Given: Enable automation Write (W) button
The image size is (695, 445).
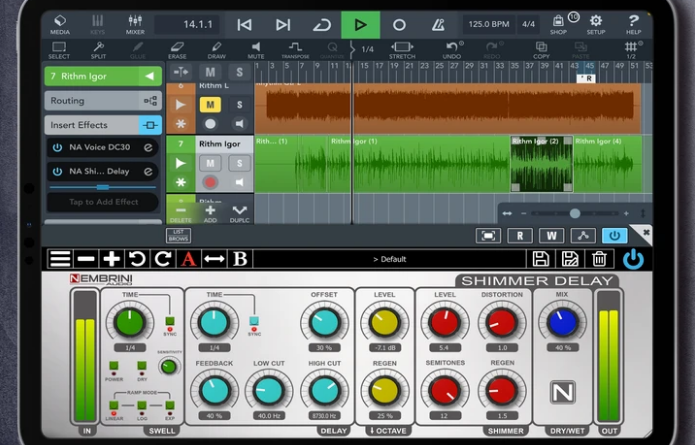Looking at the screenshot, I should click(551, 236).
